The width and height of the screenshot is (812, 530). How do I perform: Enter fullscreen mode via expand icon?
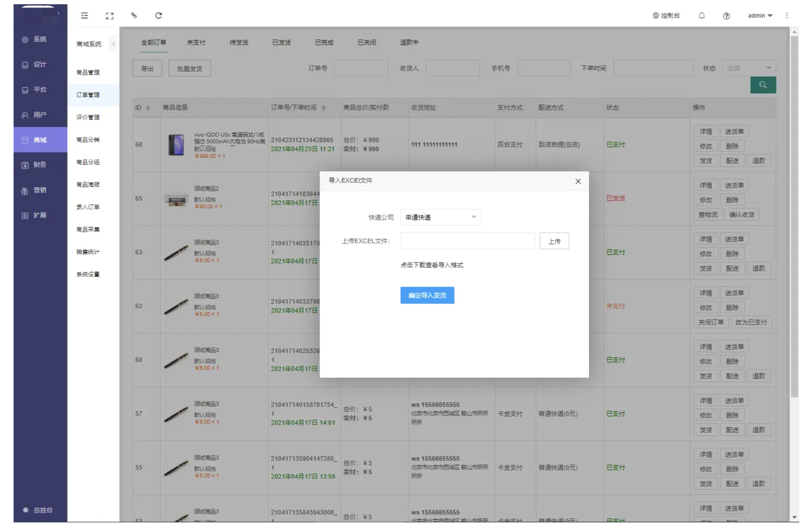pos(109,16)
